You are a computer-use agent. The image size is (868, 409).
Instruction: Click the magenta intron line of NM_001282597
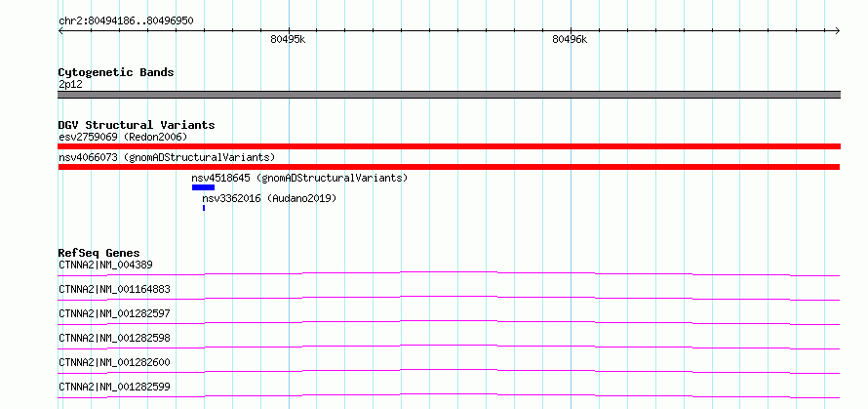coord(449,322)
